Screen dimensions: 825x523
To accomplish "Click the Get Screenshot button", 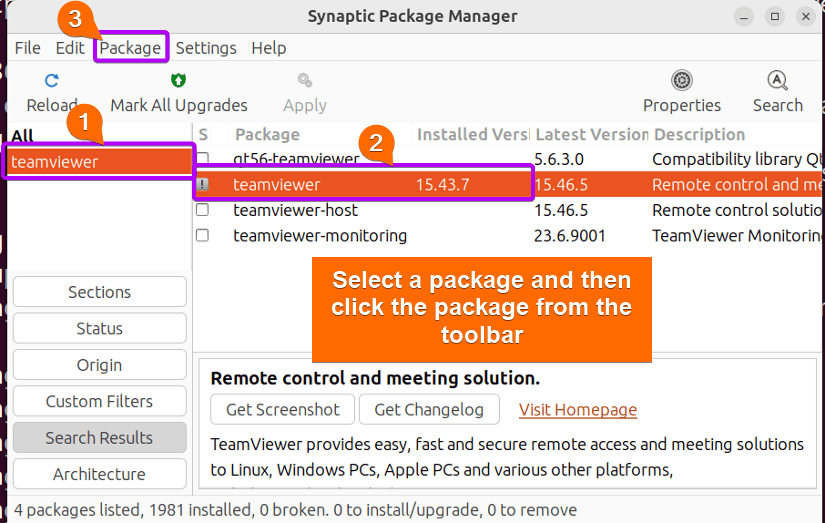I will (x=283, y=409).
